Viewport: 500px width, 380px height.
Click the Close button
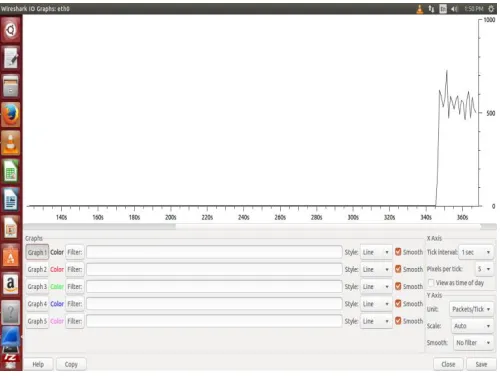click(448, 364)
